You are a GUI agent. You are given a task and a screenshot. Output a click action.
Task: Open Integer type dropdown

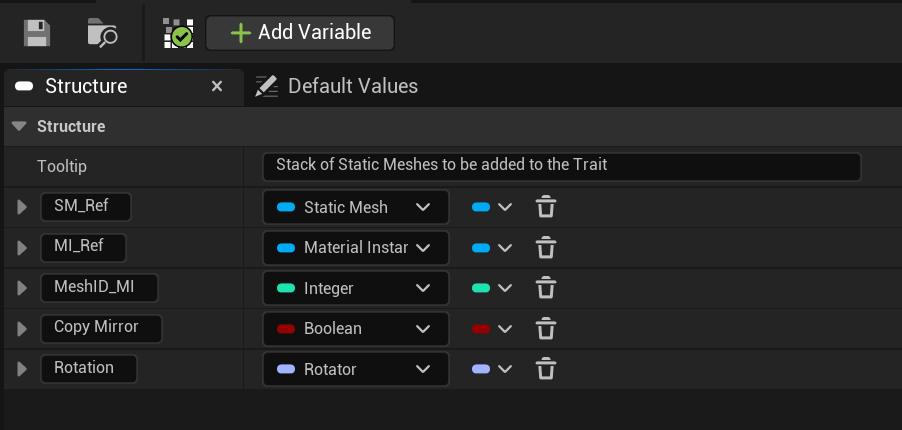(x=356, y=288)
